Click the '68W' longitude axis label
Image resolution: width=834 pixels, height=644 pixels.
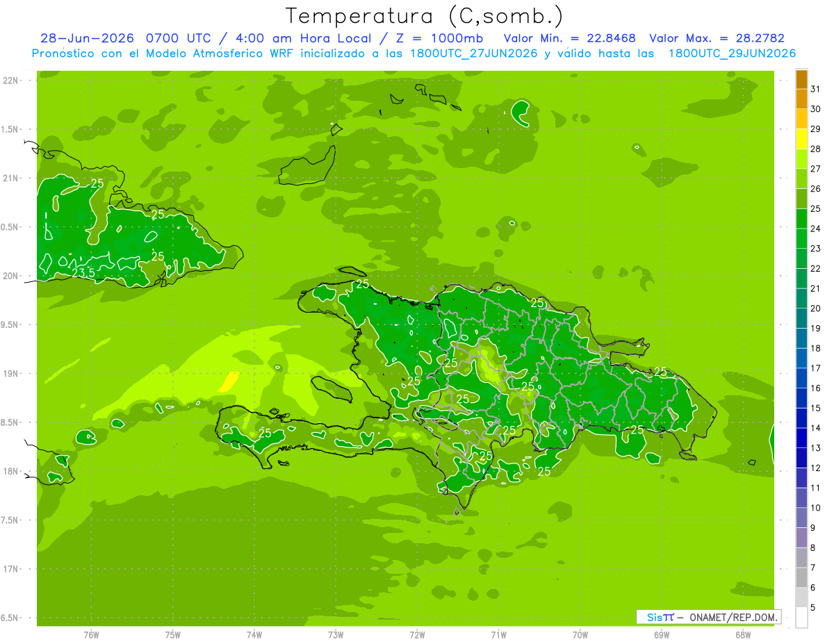(x=743, y=634)
